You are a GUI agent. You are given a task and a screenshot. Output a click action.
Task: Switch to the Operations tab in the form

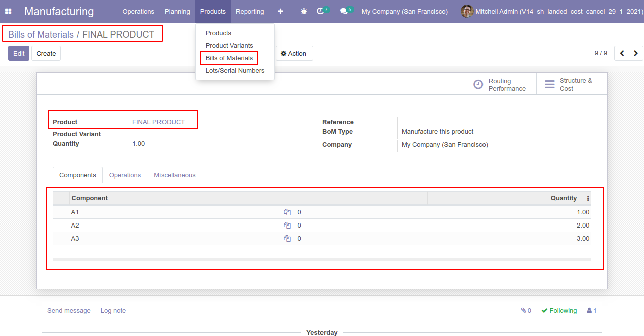coord(125,175)
